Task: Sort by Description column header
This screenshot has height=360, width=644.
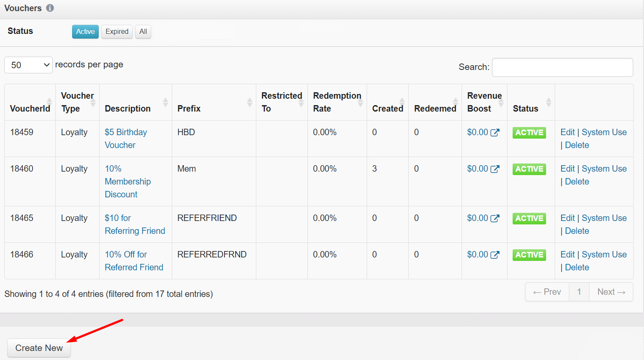Action: coord(128,109)
